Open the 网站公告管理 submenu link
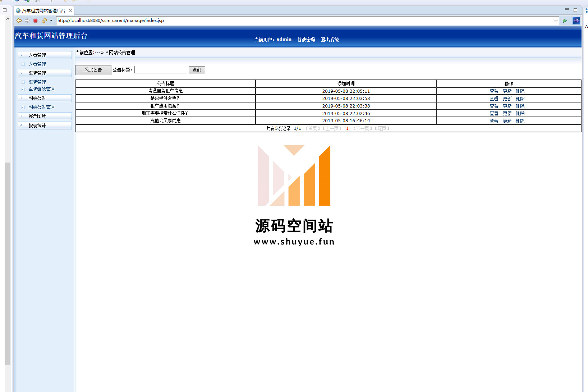Image resolution: width=588 pixels, height=392 pixels. pyautogui.click(x=42, y=107)
